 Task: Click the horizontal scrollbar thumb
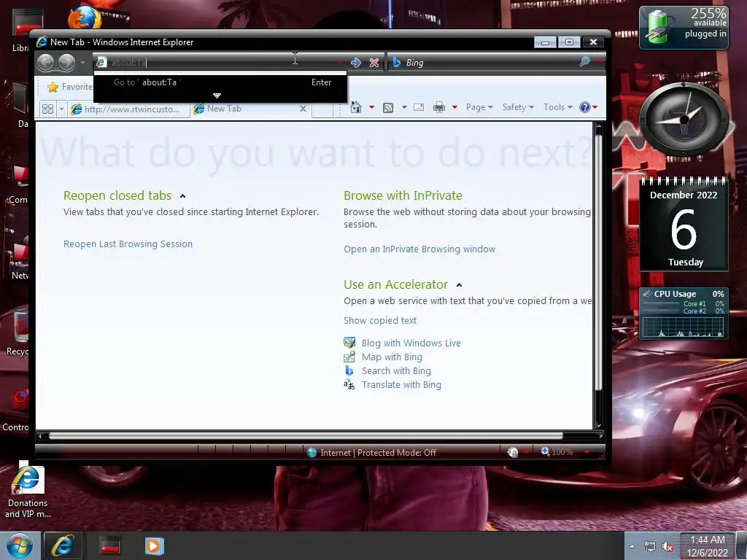305,435
